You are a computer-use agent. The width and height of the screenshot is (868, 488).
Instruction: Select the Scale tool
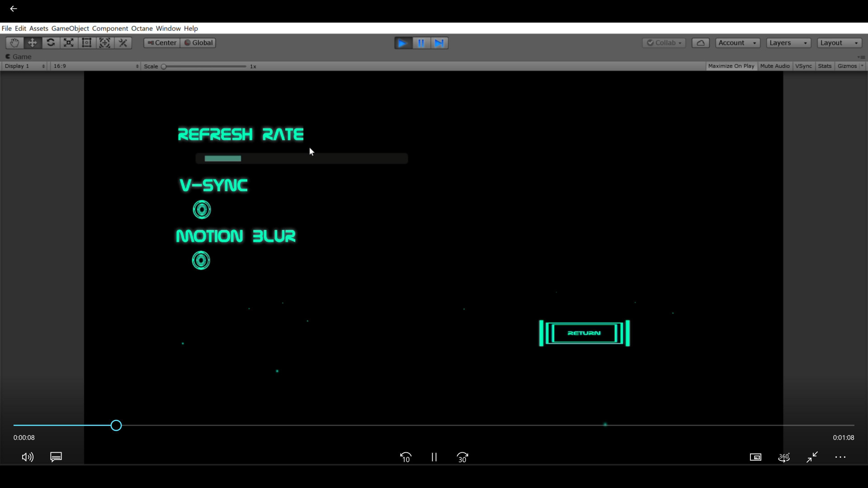[69, 43]
